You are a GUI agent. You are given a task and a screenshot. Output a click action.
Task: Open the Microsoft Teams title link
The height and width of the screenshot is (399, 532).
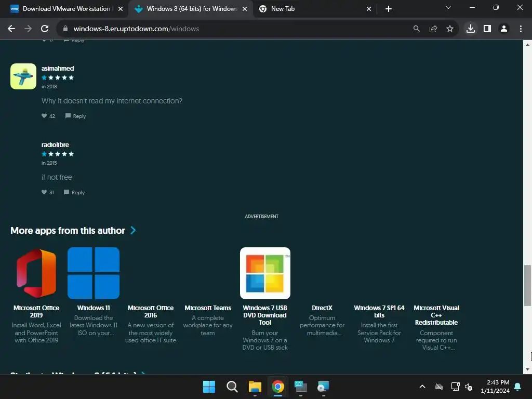click(x=208, y=308)
